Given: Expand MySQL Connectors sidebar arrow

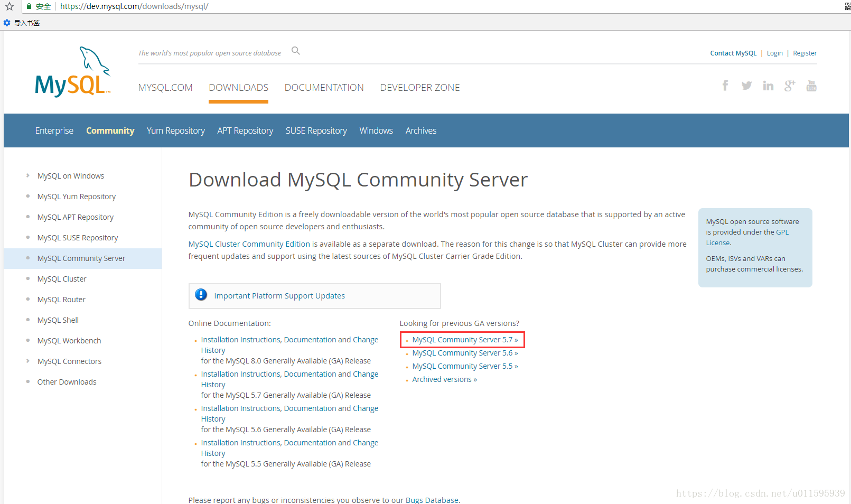Looking at the screenshot, I should [27, 361].
